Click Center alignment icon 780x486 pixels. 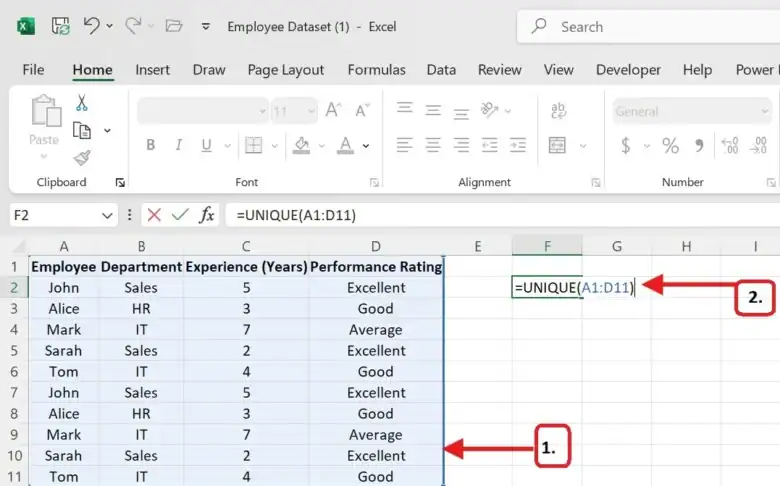click(x=433, y=145)
